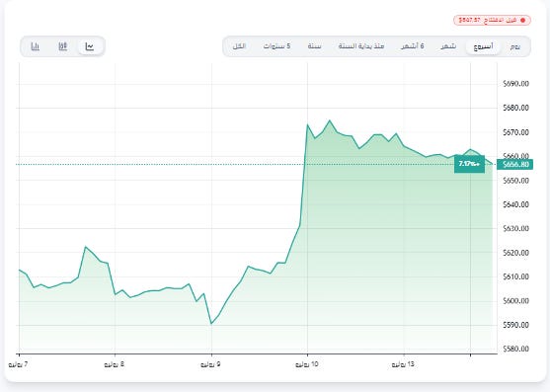The width and height of the screenshot is (550, 392).
Task: Click the red pre-market status dot
Action: point(523,21)
